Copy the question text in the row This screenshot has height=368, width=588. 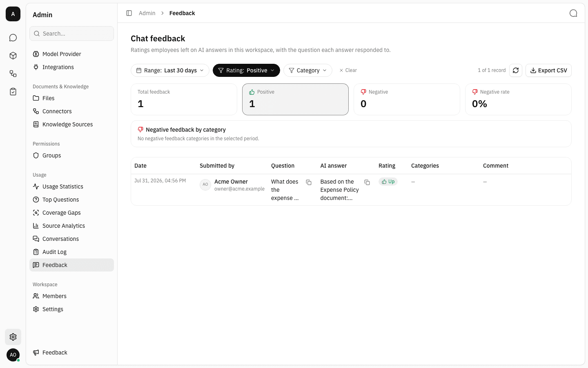(x=309, y=182)
